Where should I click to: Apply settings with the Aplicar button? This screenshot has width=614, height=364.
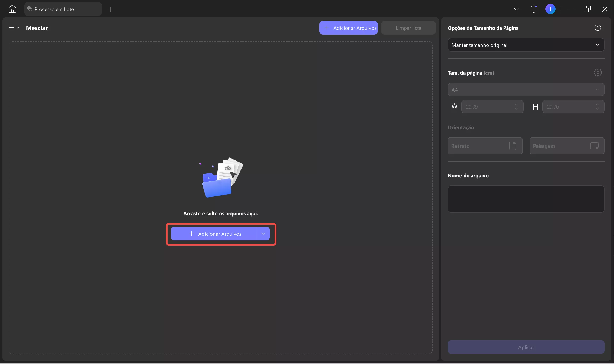click(526, 347)
